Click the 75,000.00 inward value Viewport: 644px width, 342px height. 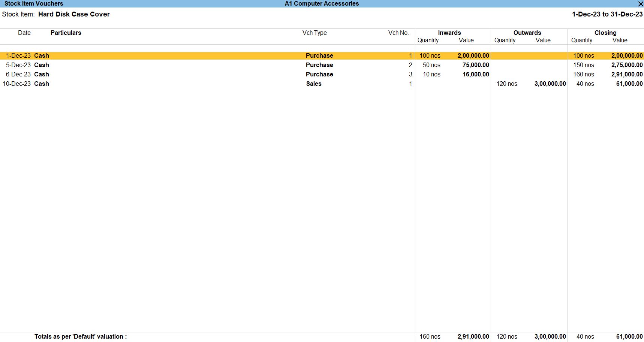click(475, 65)
